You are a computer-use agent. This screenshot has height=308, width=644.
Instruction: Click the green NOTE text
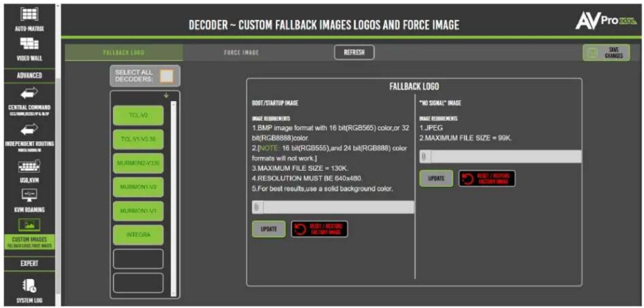[269, 149]
